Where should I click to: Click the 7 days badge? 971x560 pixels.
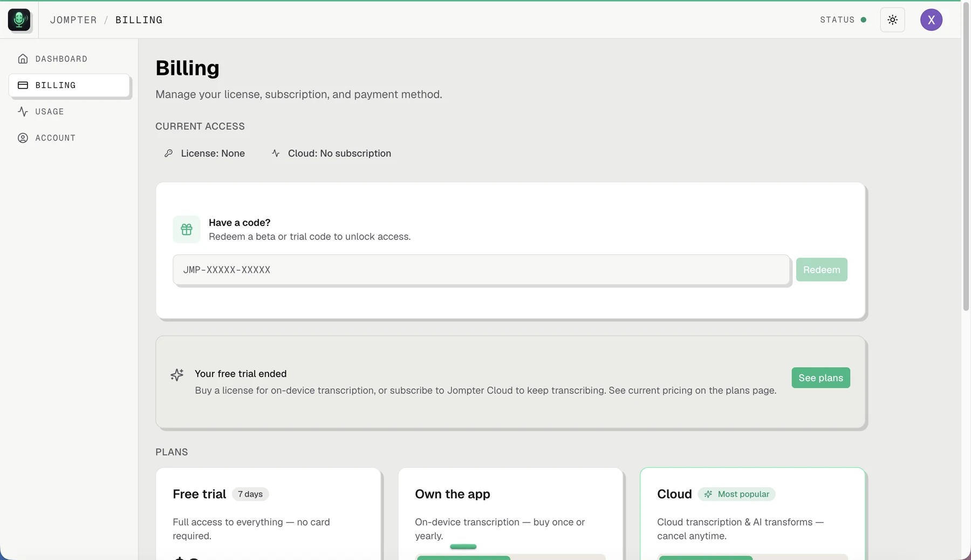(x=250, y=494)
